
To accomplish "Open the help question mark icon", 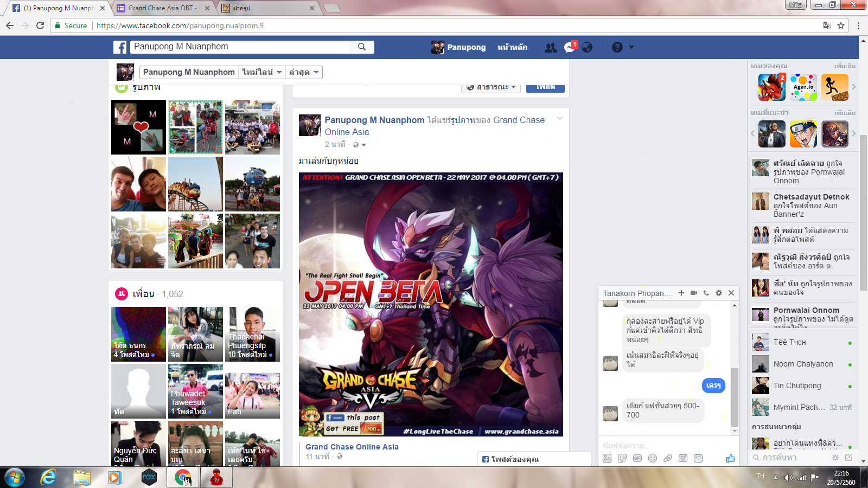I will click(x=617, y=47).
